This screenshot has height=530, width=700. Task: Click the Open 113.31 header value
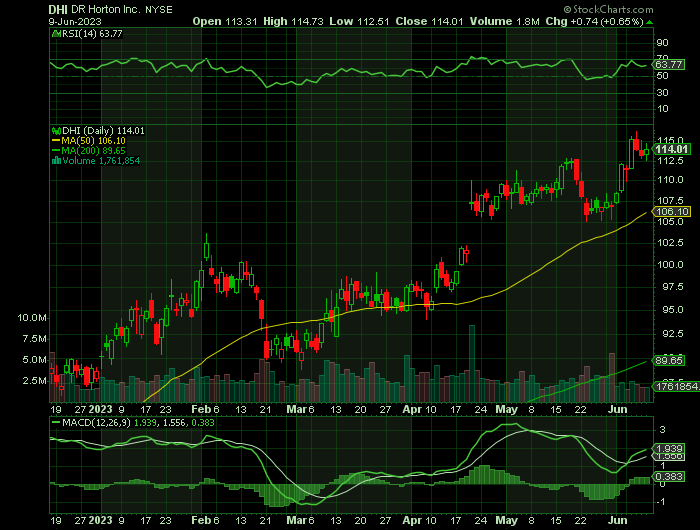click(x=225, y=21)
